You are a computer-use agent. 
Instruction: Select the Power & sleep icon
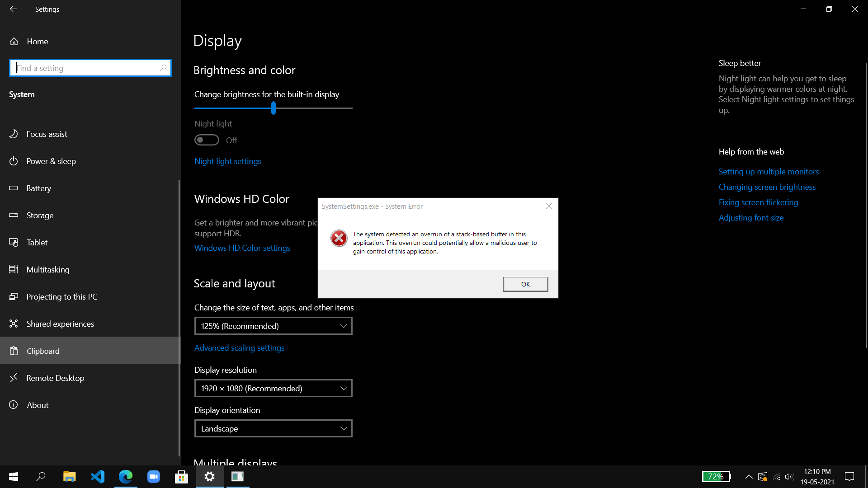pos(14,161)
